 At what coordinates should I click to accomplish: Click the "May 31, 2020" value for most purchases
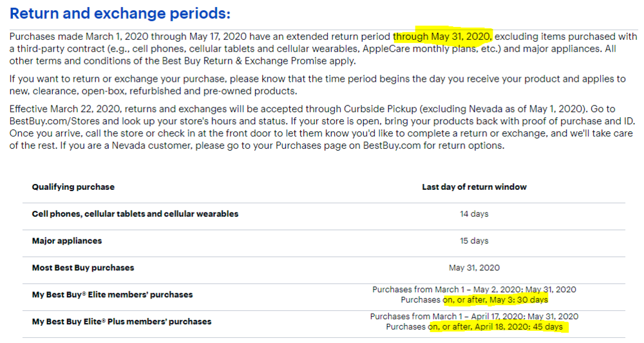474,268
